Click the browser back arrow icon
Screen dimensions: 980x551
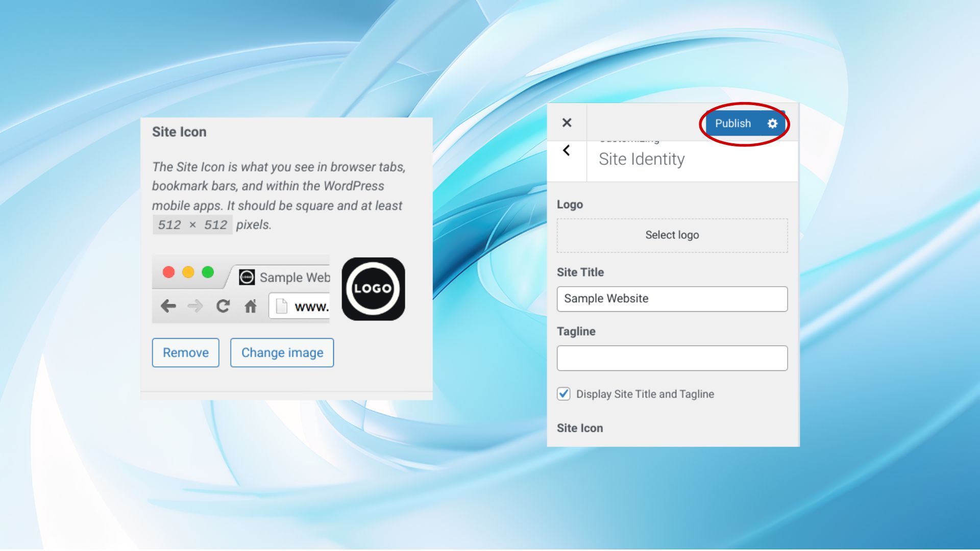[167, 306]
